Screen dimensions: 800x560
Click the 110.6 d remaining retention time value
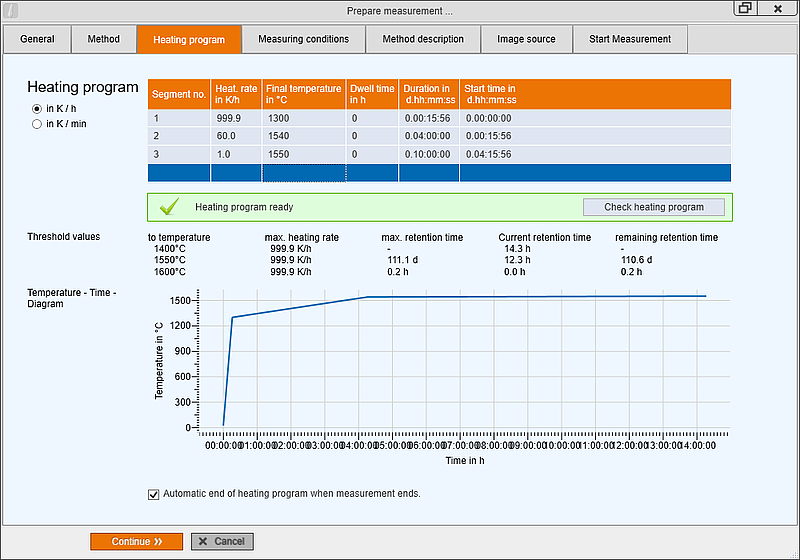[x=636, y=260]
